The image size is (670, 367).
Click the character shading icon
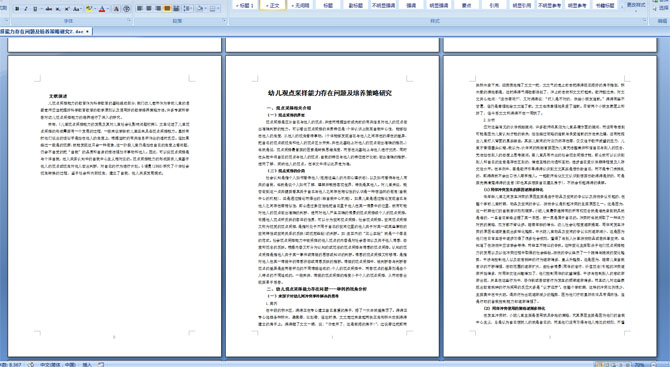[x=116, y=9]
